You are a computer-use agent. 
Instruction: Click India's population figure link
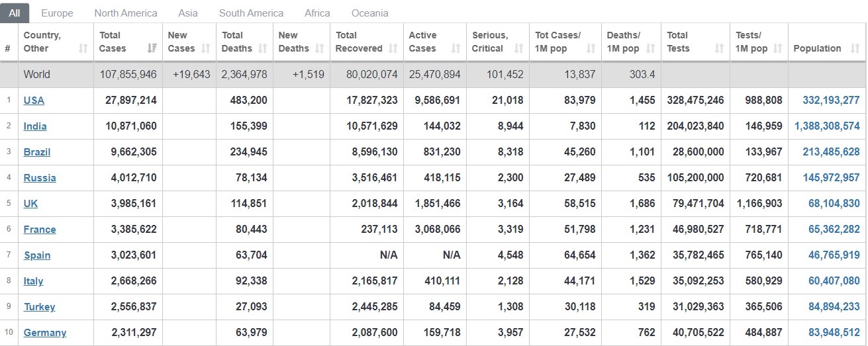(827, 126)
